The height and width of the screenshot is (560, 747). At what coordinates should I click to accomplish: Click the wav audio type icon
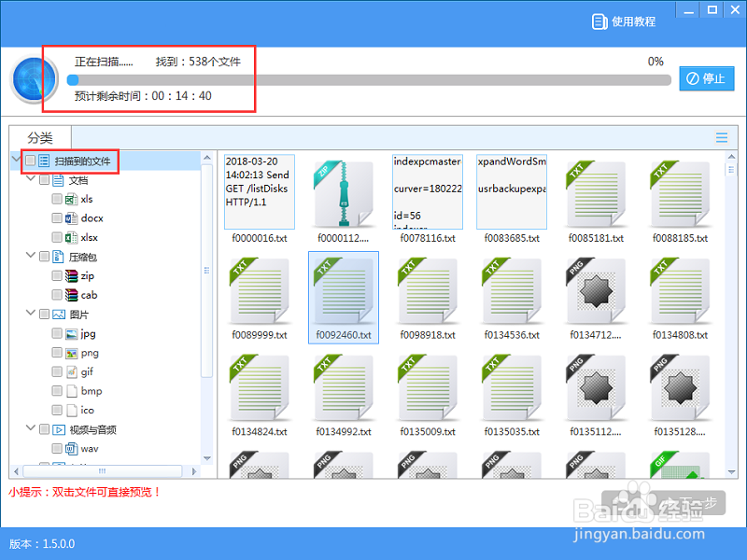coord(72,449)
